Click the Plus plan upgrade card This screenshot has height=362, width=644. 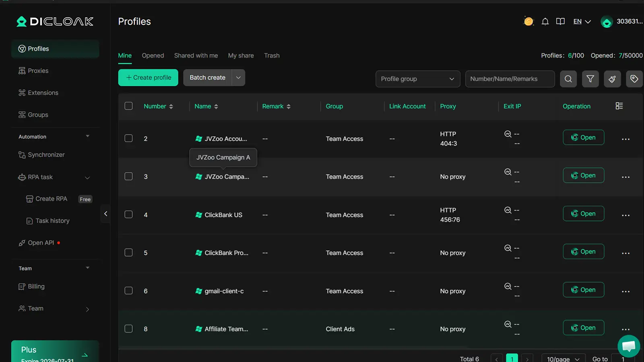[x=55, y=352]
